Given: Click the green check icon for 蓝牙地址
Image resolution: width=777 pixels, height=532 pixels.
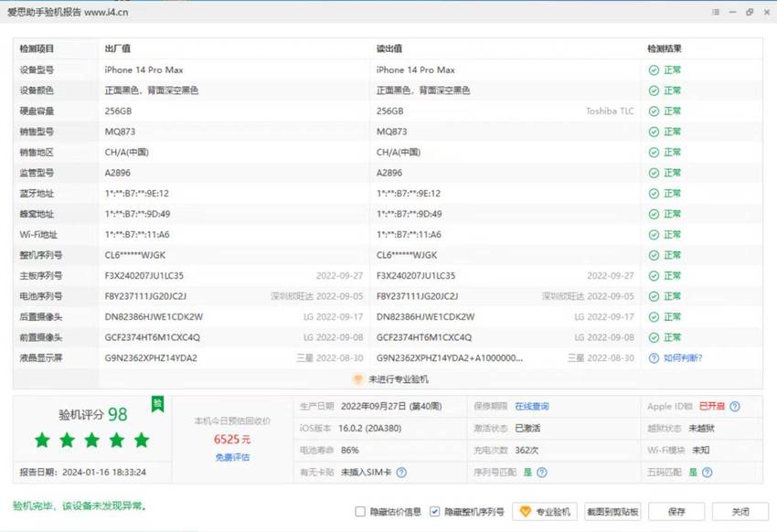Looking at the screenshot, I should 654,193.
